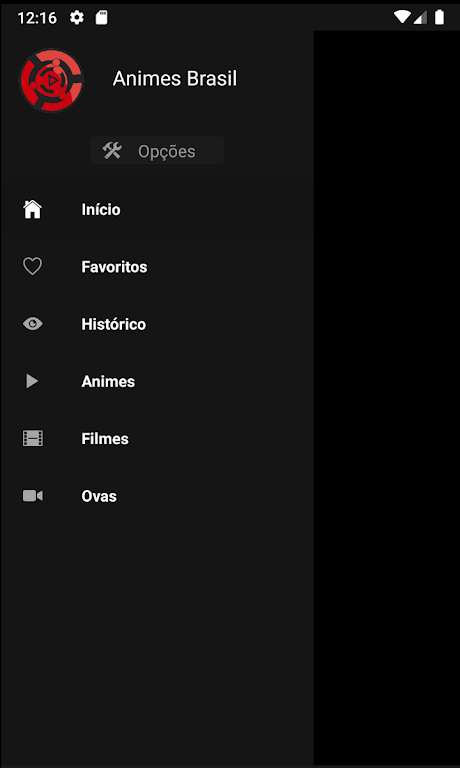
Task: Open the Filmes menu entry
Action: (157, 438)
